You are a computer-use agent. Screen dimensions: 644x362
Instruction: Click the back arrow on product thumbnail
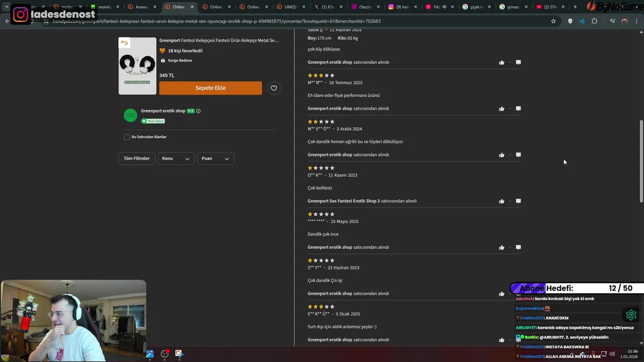124,43
